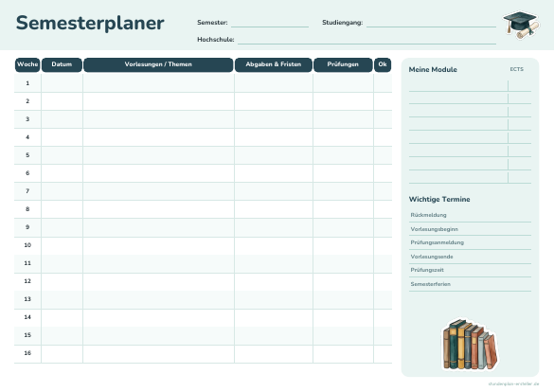Click the Ok cell for week 10
Viewport: 554px width, 392px height.
383,245
